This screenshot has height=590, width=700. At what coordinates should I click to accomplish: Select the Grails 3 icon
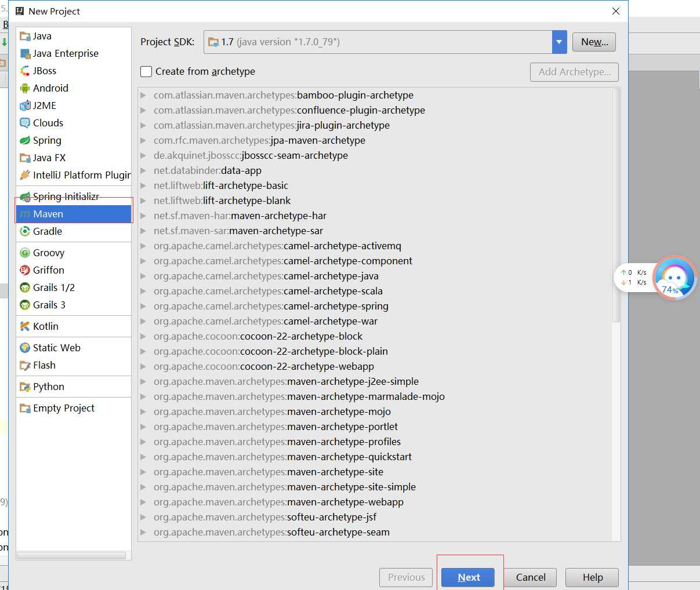point(25,305)
